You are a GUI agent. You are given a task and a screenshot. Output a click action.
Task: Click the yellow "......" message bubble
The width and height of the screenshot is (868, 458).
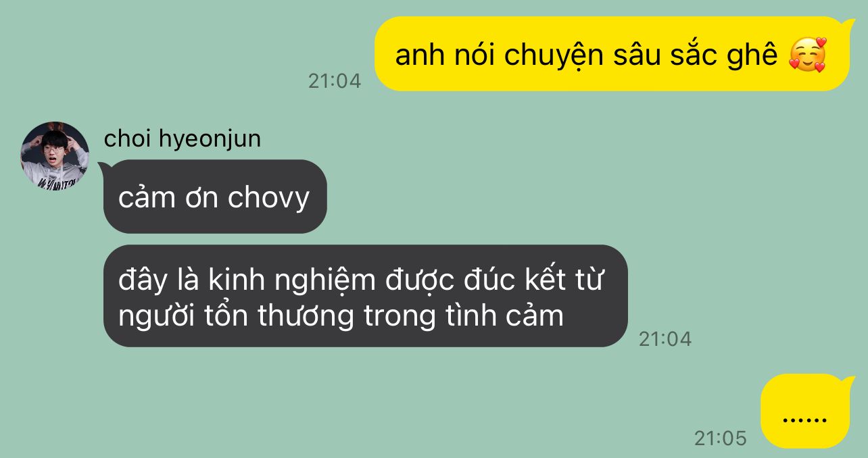804,411
